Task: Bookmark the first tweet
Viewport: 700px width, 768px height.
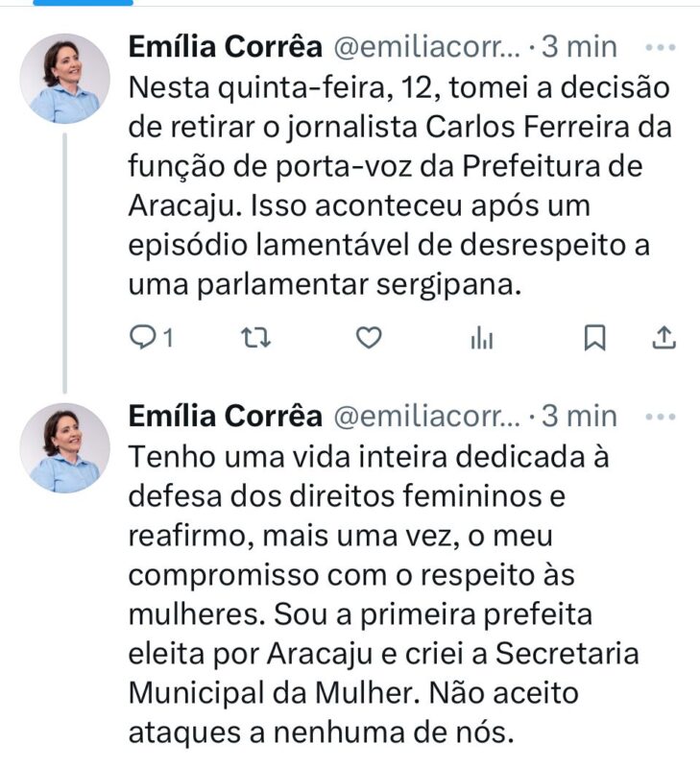Action: [x=594, y=338]
